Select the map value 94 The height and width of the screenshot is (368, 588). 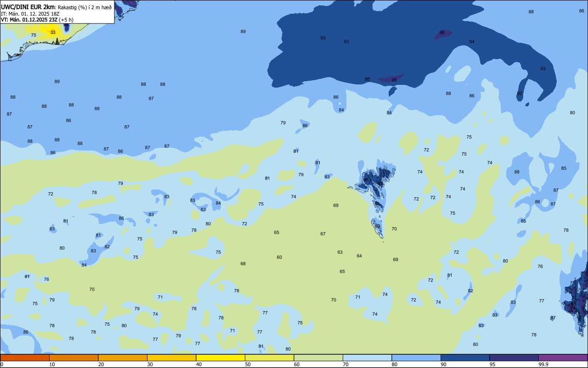(x=472, y=41)
